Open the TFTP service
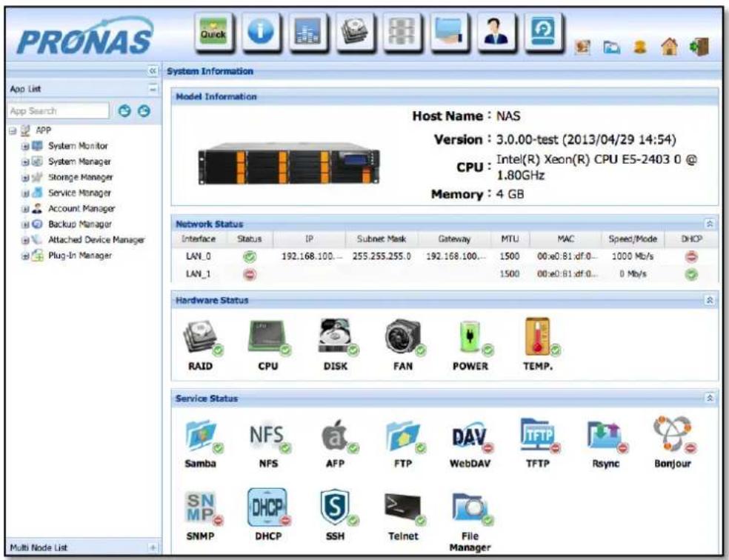 tap(539, 444)
